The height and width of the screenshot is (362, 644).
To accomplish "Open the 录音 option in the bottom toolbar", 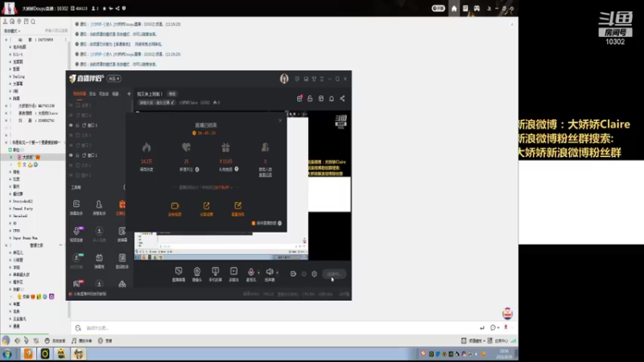I will pyautogui.click(x=105, y=340).
